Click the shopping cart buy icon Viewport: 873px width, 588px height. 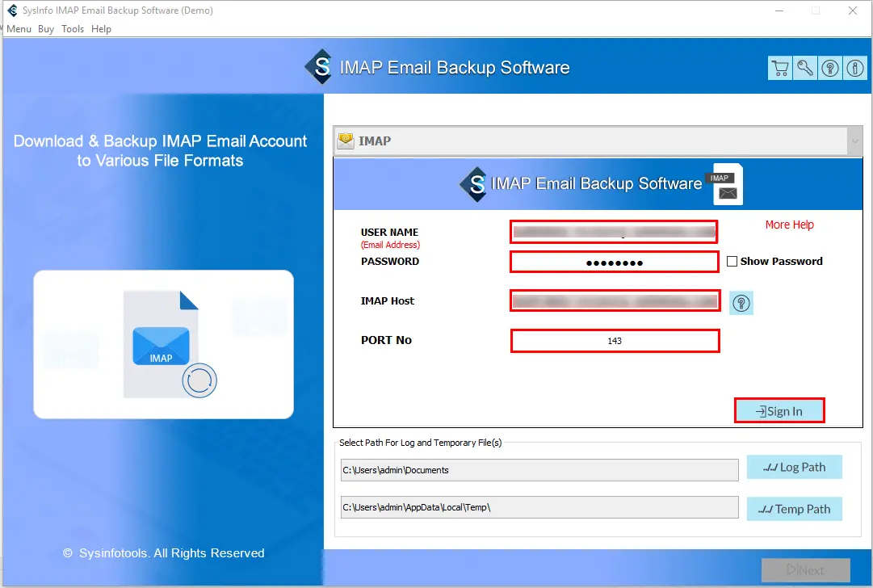tap(779, 69)
